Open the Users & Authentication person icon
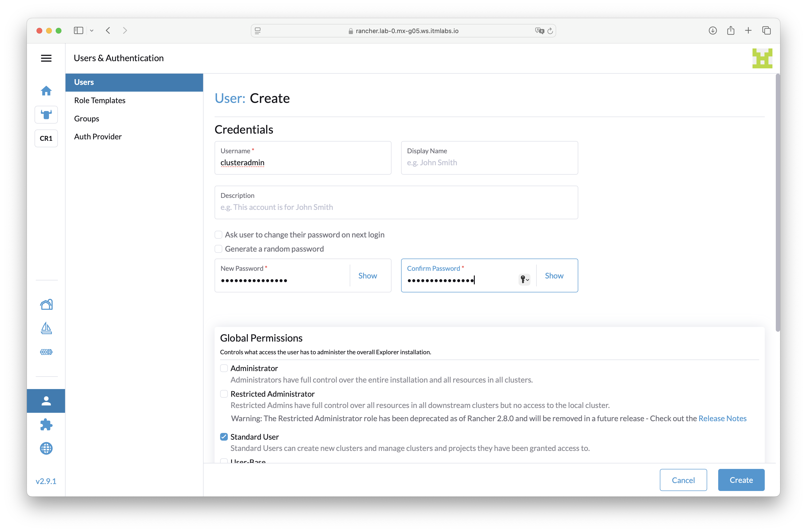This screenshot has width=807, height=532. pos(46,401)
